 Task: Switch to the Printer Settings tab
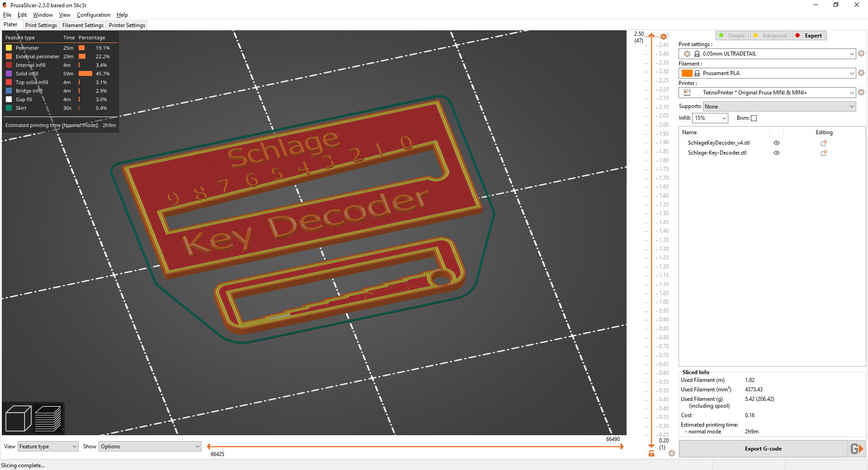(127, 25)
